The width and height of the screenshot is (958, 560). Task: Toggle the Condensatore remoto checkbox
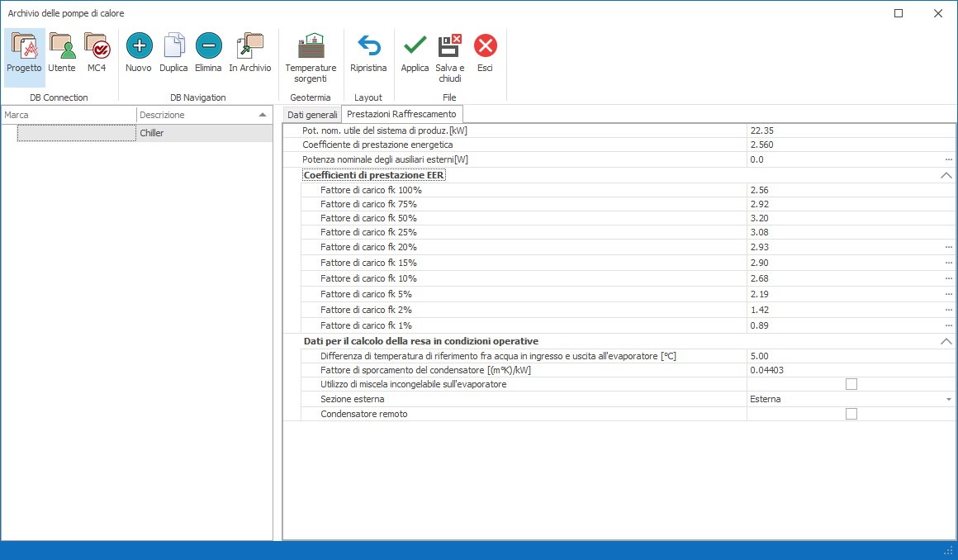tap(851, 414)
